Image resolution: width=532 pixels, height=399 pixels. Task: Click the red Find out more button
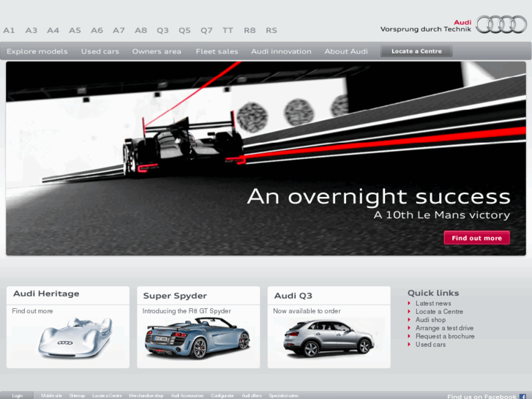coord(476,238)
